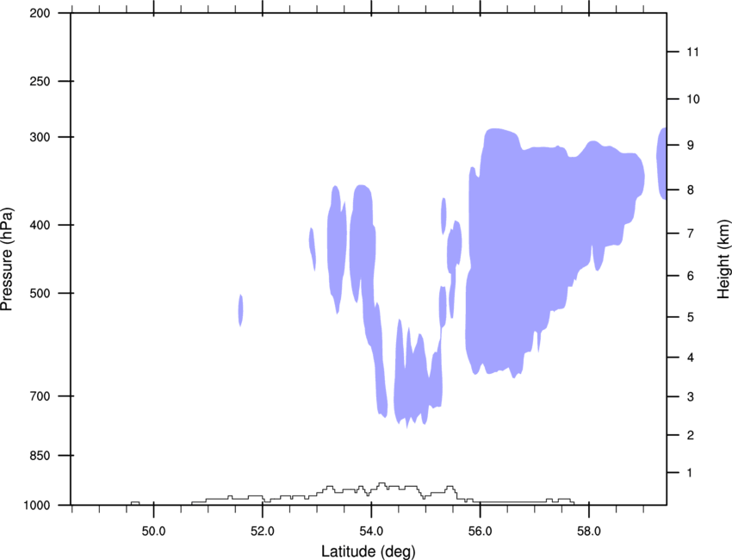Click the 1000 hPa label at bottom
The height and width of the screenshot is (560, 732).
point(36,506)
